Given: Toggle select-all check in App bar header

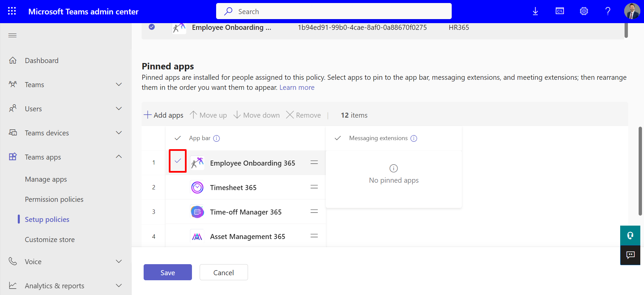Looking at the screenshot, I should coord(178,138).
